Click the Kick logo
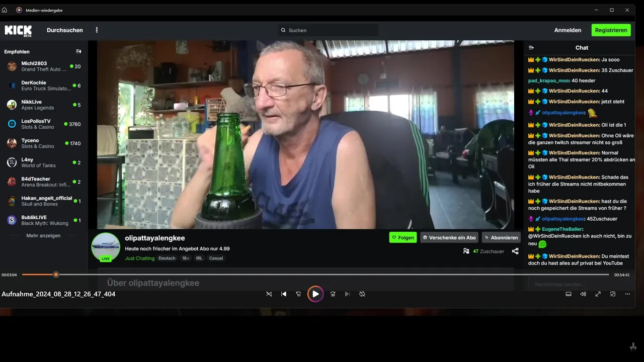This screenshot has width=644, height=362. point(18,31)
